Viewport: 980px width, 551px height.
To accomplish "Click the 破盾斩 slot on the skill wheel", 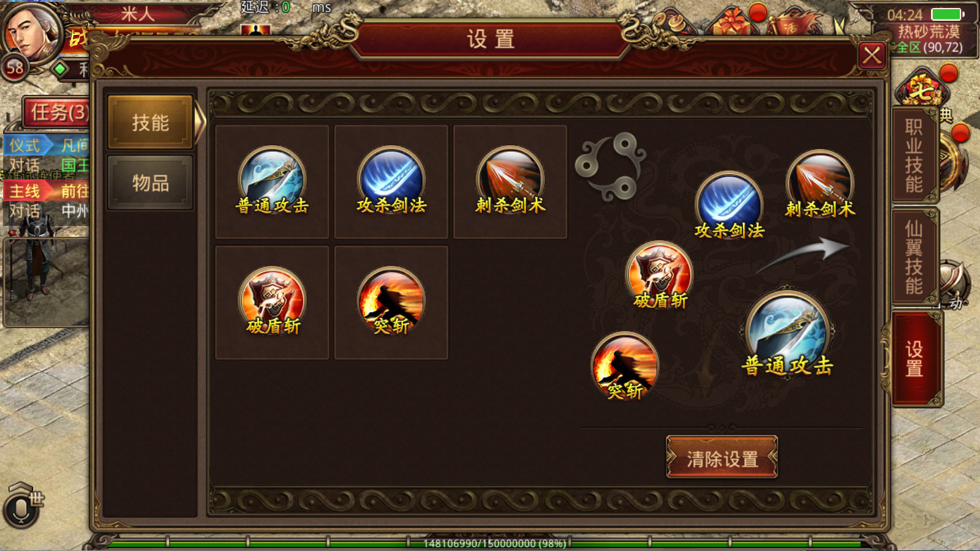I will [660, 275].
